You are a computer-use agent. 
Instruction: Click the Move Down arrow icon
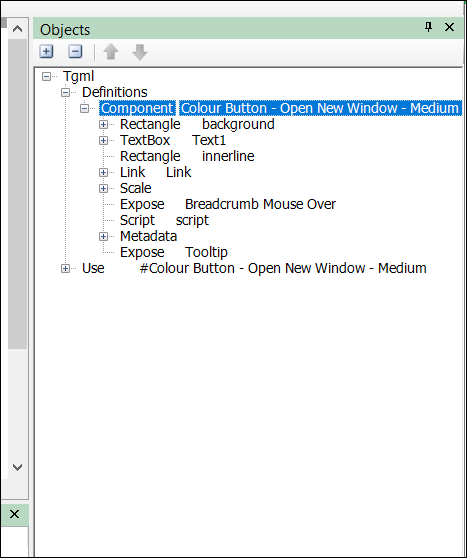(140, 52)
